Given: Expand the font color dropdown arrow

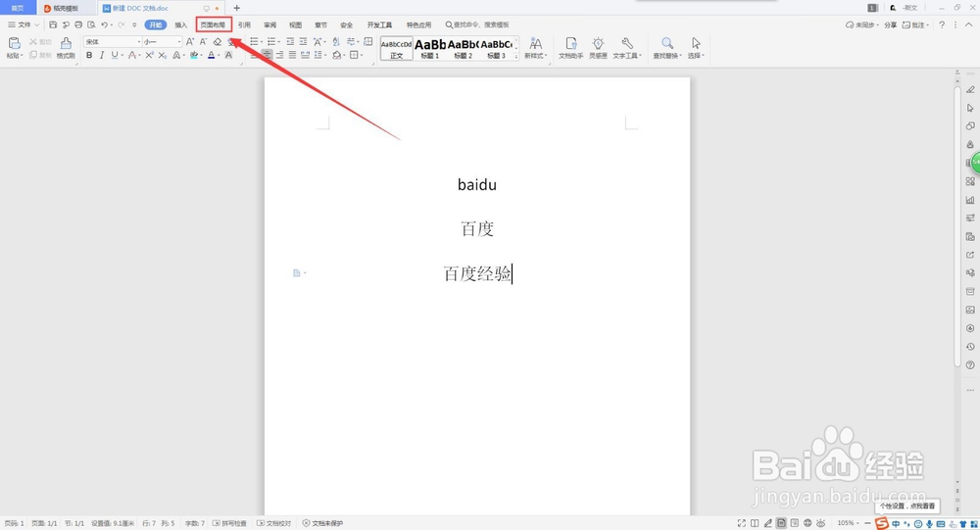Looking at the screenshot, I should 219,56.
